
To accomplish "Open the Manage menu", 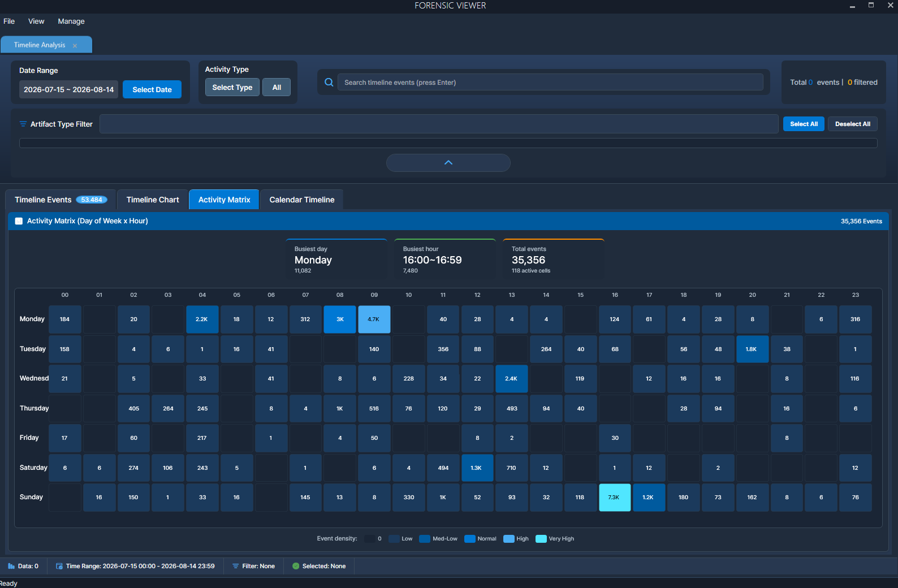I will (x=71, y=21).
